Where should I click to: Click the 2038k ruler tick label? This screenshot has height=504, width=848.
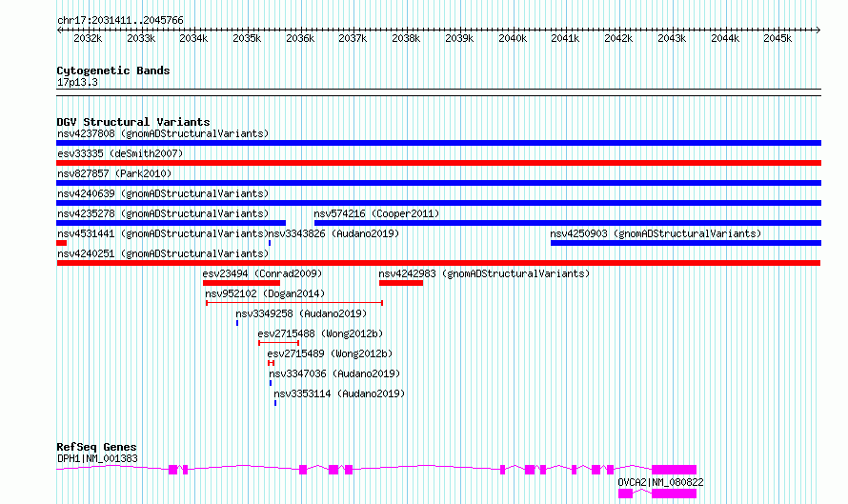click(406, 38)
